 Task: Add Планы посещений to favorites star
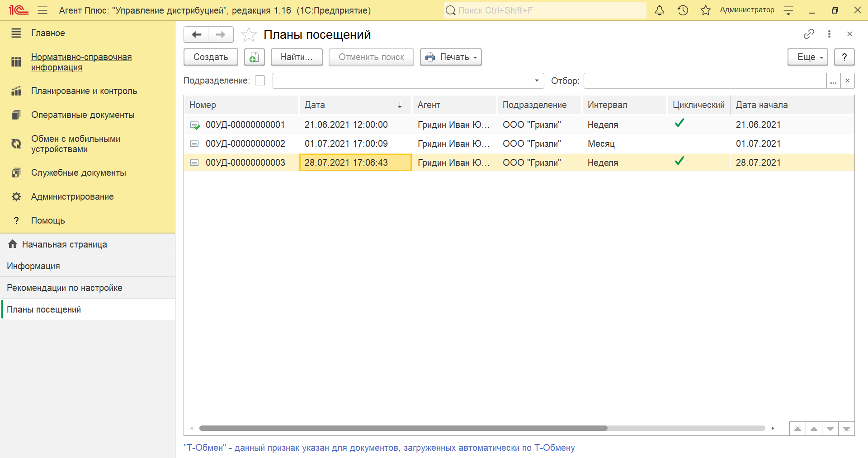pos(249,34)
